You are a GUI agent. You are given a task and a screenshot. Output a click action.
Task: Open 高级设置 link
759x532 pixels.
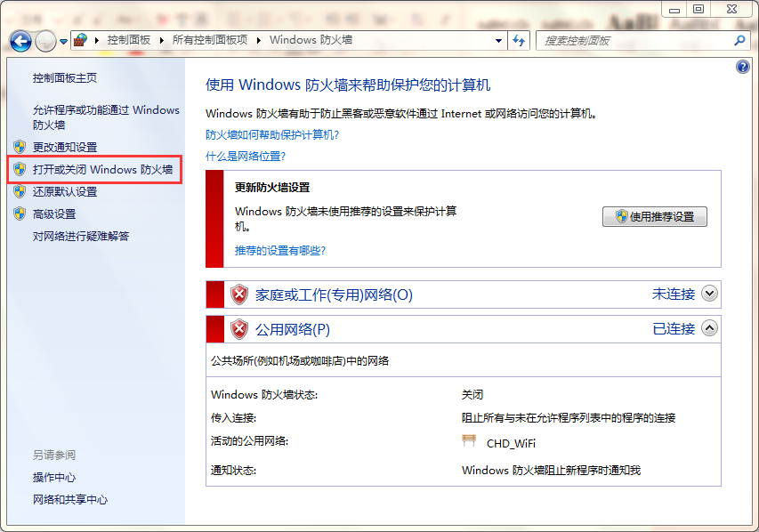click(x=54, y=214)
